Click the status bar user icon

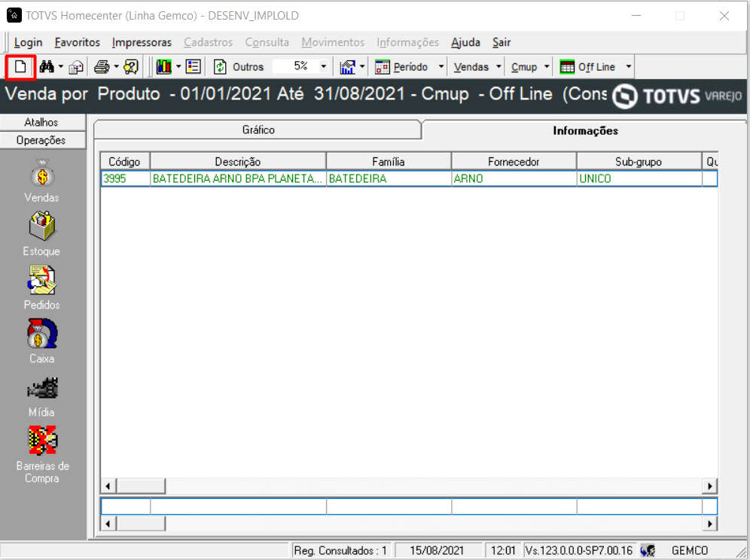pos(648,550)
